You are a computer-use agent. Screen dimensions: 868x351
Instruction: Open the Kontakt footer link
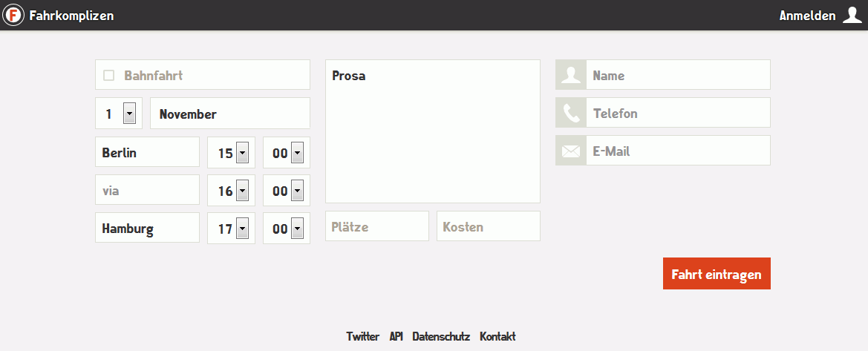497,336
